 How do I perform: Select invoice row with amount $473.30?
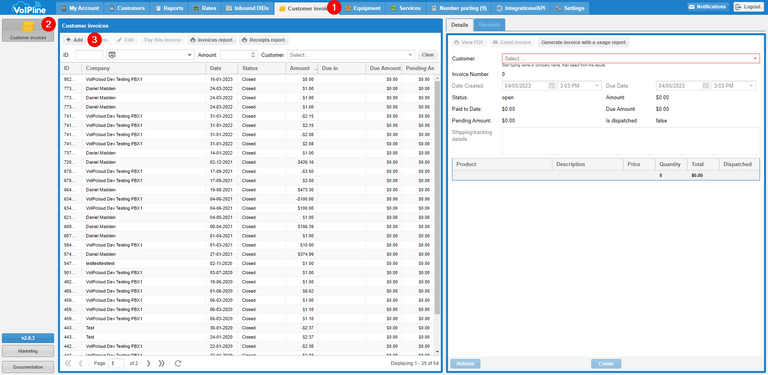(248, 189)
